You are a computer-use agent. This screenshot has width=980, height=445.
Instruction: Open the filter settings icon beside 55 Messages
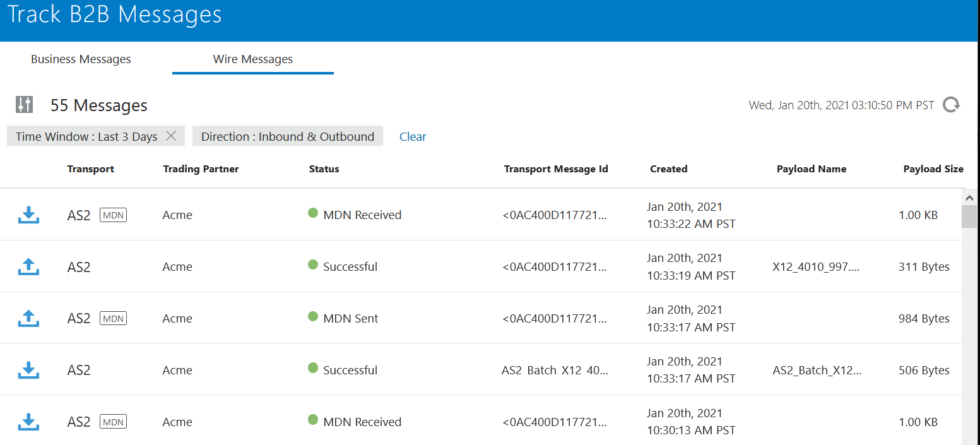click(x=24, y=105)
